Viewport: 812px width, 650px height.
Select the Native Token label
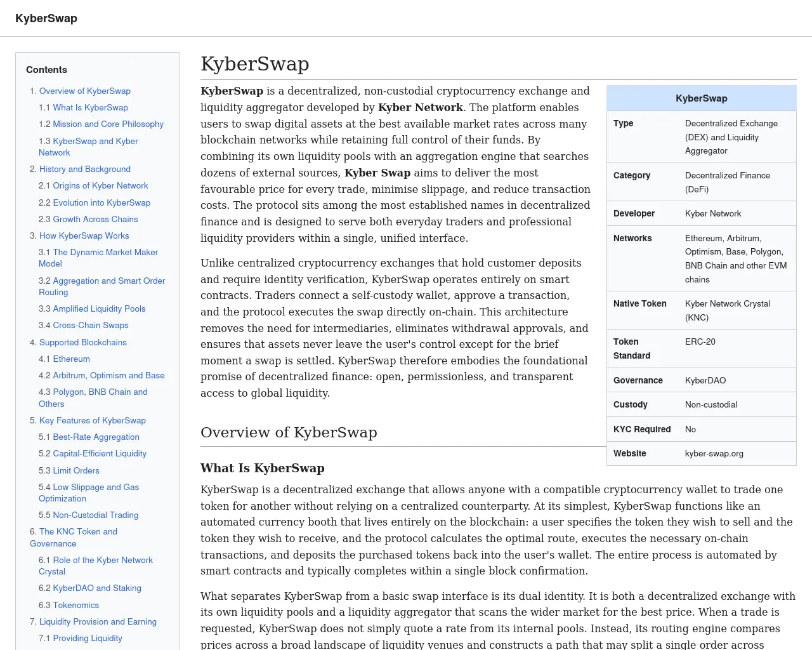pos(640,303)
